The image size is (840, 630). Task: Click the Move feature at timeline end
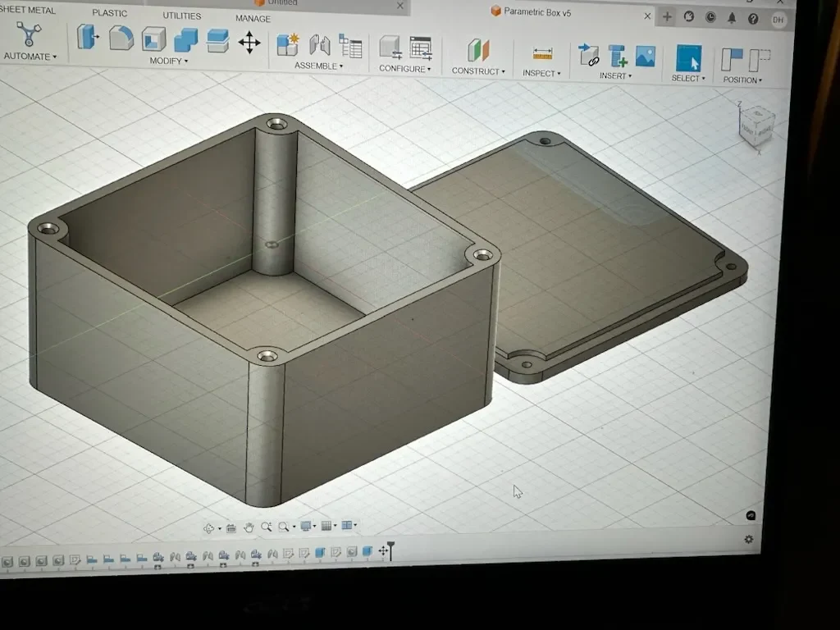(x=383, y=550)
